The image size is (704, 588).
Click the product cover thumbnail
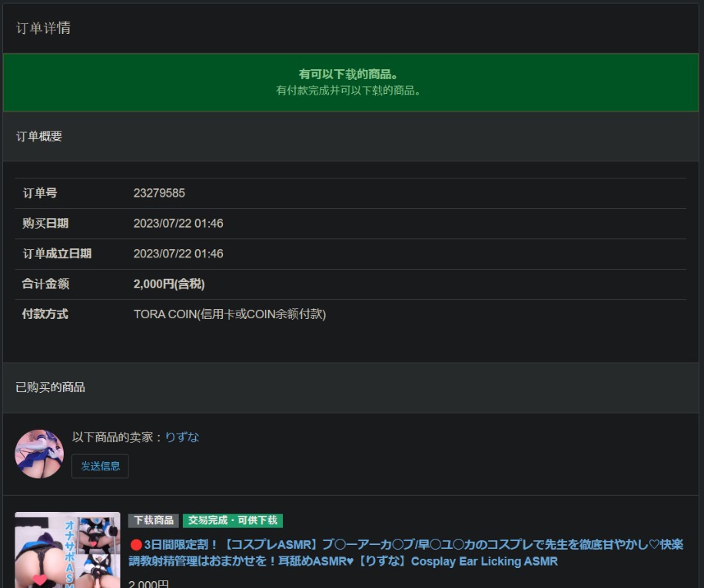(x=67, y=550)
